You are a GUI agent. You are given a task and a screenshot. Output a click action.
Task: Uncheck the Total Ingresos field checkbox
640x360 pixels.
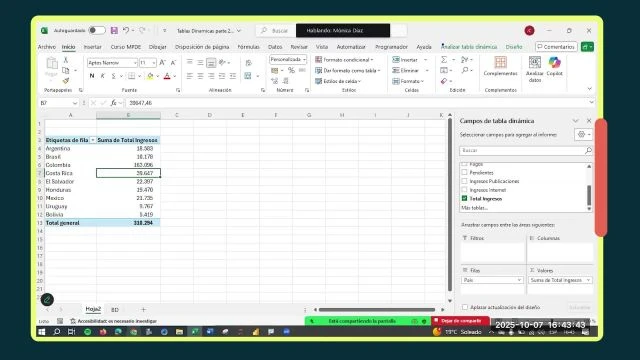tap(464, 198)
